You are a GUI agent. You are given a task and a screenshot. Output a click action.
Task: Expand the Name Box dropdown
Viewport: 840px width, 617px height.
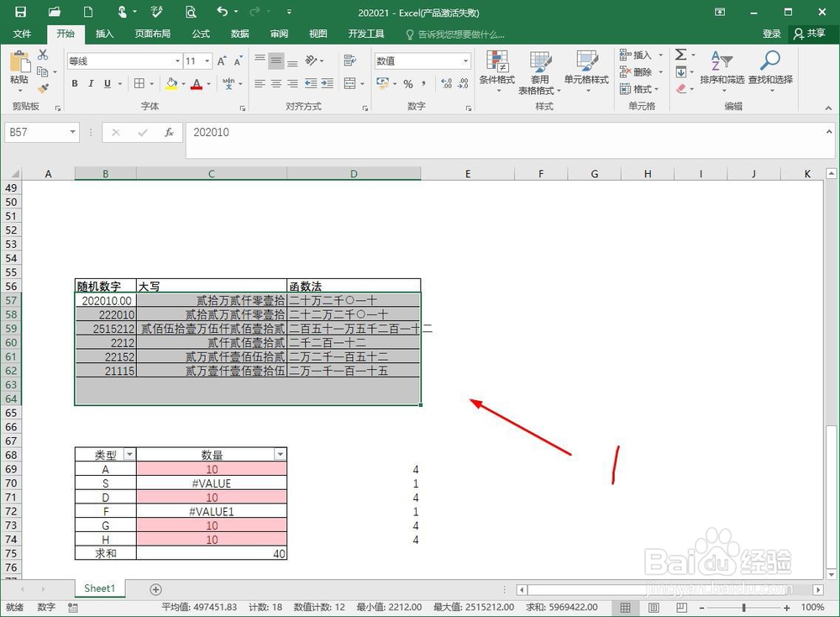[72, 132]
